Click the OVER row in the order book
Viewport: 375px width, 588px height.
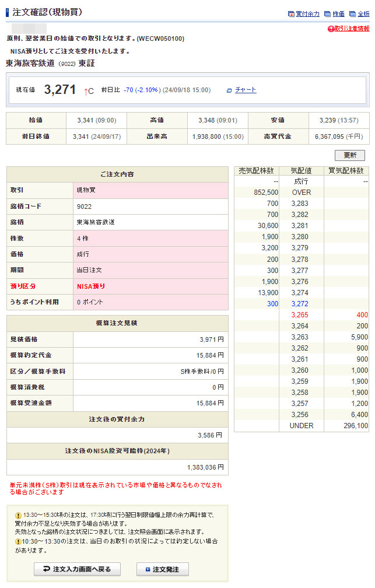pyautogui.click(x=302, y=192)
